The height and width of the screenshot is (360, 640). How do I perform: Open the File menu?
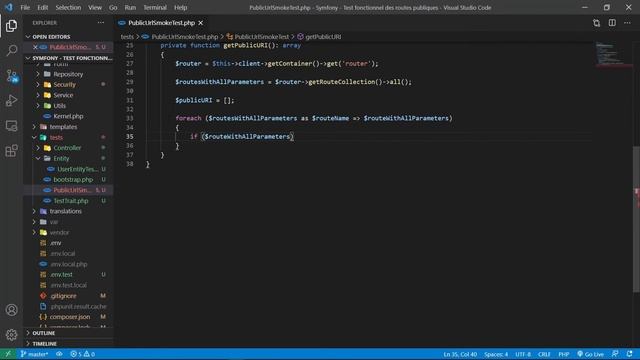pos(25,7)
